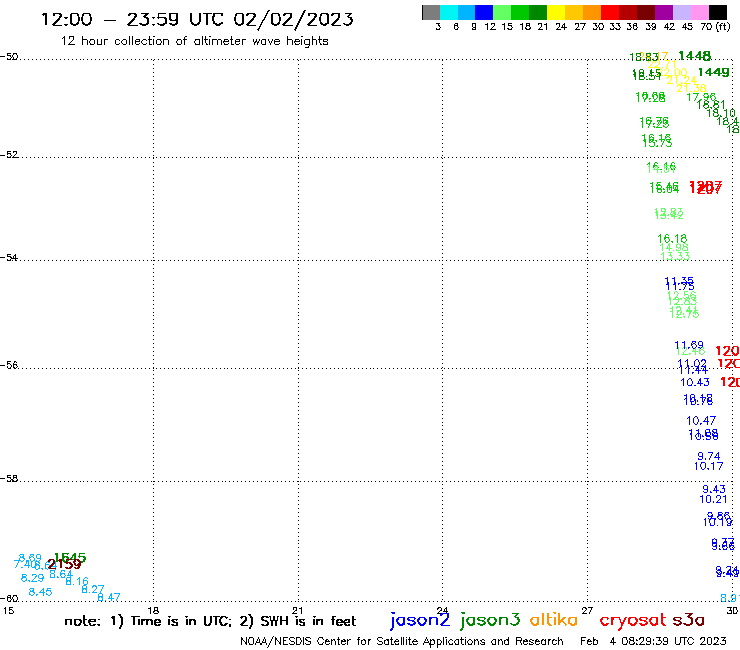This screenshot has height=650, width=740.
Task: Click the '8.45' light blue wave value
Action: coord(41,592)
